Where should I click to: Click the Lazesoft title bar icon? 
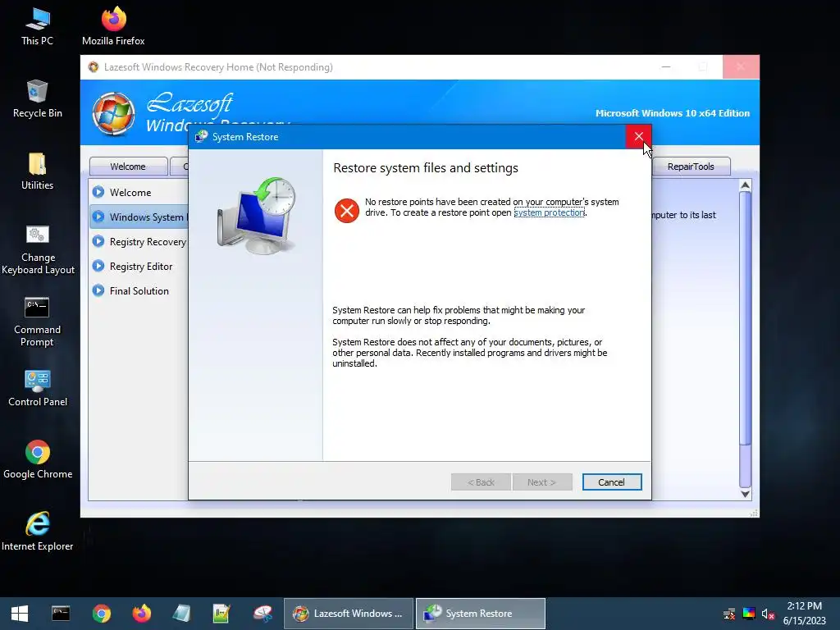(94, 67)
